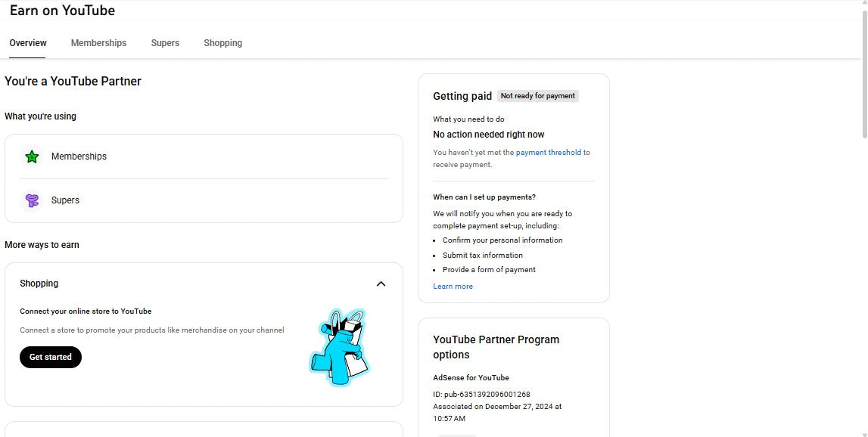
Task: Open the Overview tab
Action: pos(28,43)
